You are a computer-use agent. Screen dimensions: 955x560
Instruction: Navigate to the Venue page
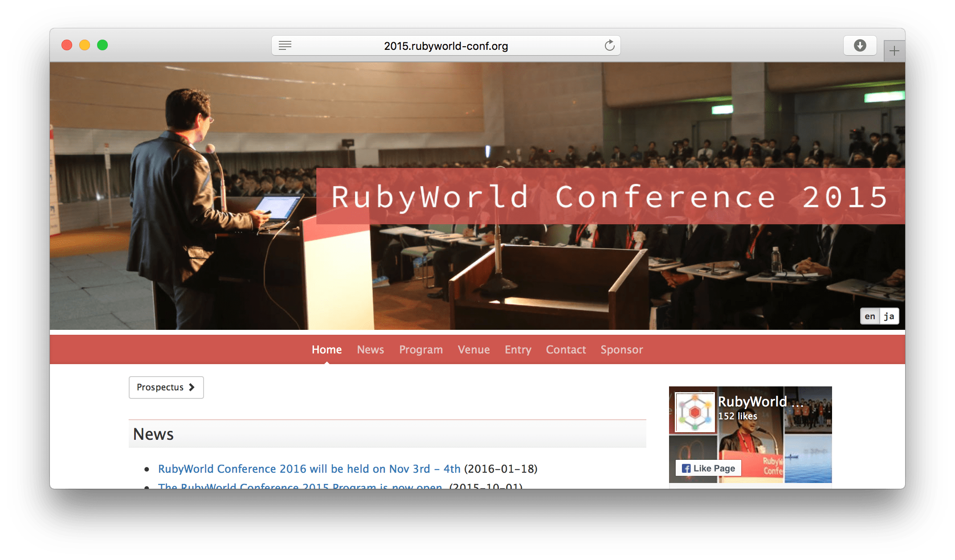click(473, 349)
